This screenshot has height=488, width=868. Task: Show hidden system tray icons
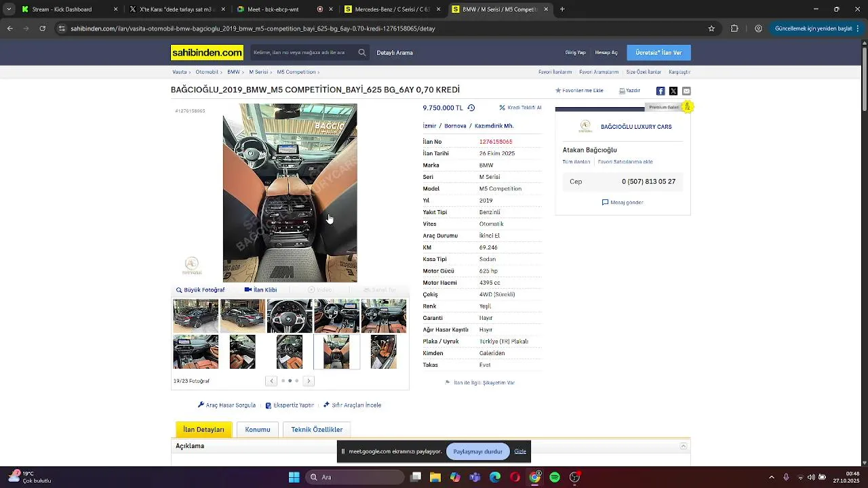[x=771, y=477]
